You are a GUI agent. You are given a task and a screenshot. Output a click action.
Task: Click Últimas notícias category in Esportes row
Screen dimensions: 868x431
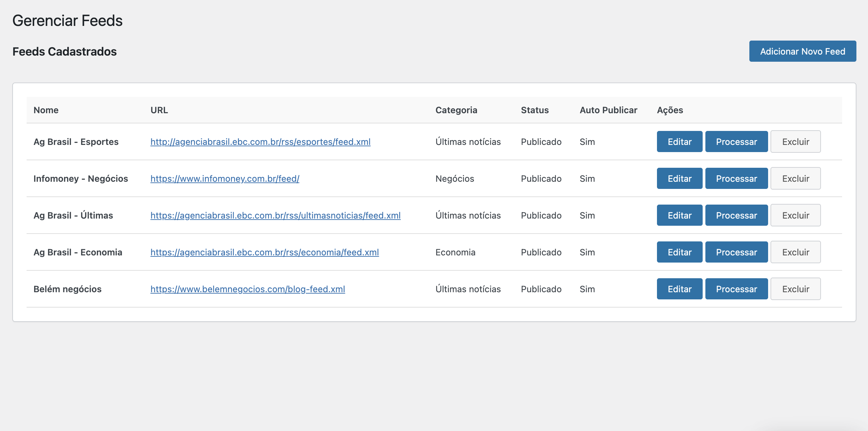[468, 142]
